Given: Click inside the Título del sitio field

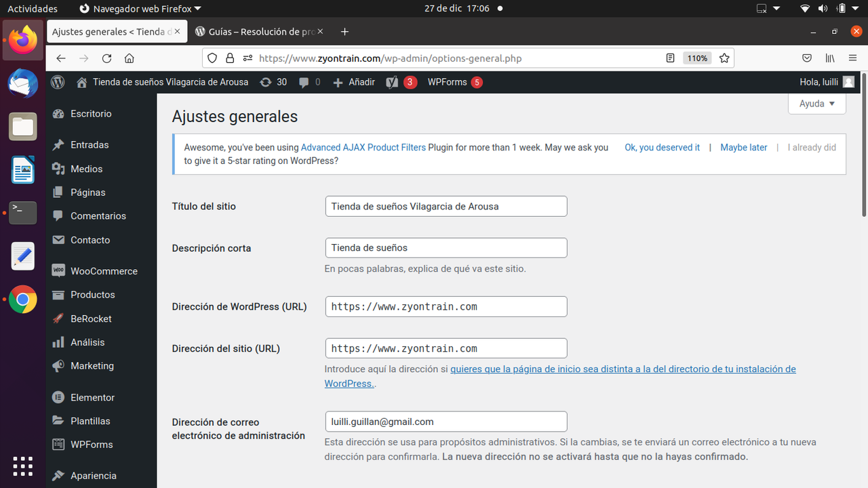Looking at the screenshot, I should click(x=446, y=206).
